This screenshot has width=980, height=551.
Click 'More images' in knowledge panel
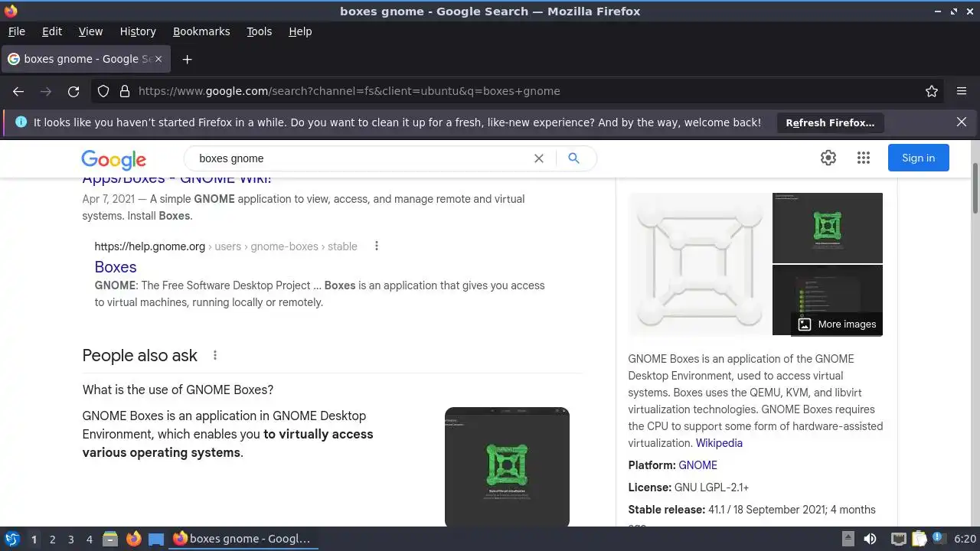tap(837, 324)
